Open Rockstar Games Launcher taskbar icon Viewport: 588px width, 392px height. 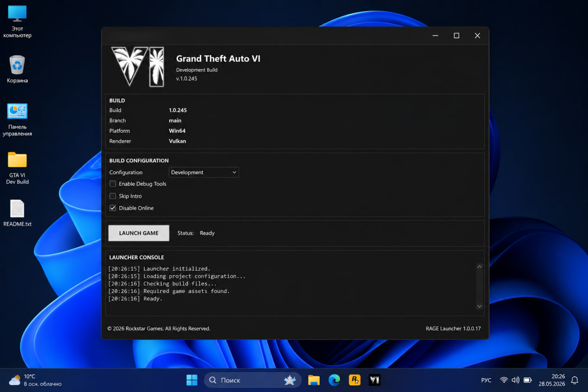[x=355, y=380]
